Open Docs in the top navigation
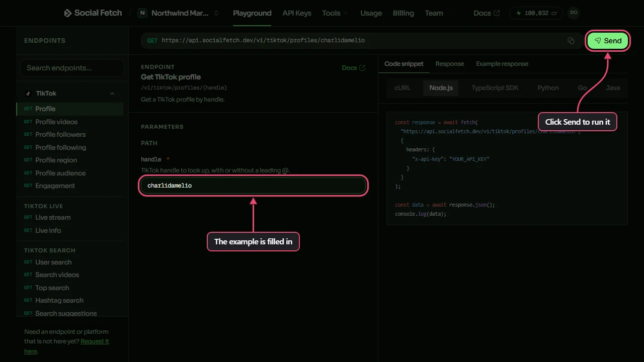The width and height of the screenshot is (644, 362). tap(487, 13)
